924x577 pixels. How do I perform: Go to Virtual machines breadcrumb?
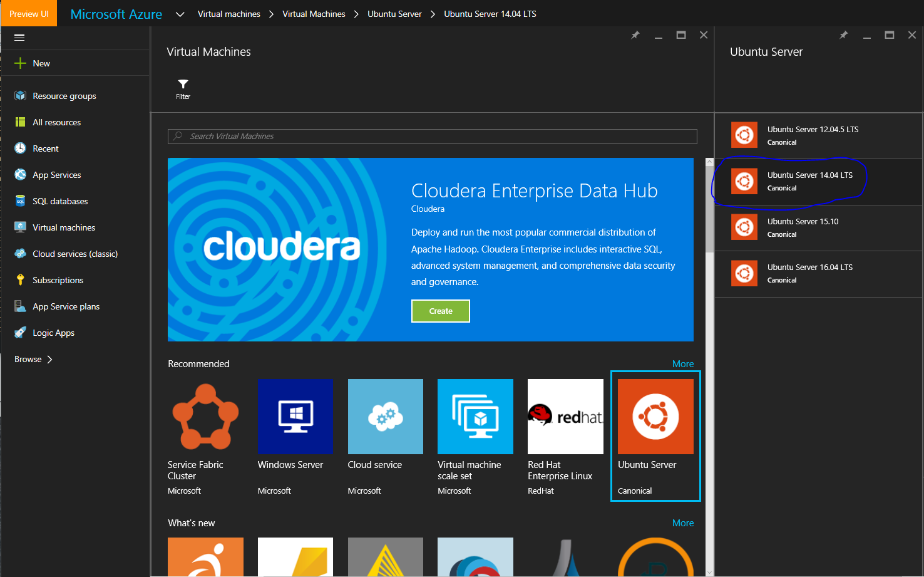(x=229, y=14)
